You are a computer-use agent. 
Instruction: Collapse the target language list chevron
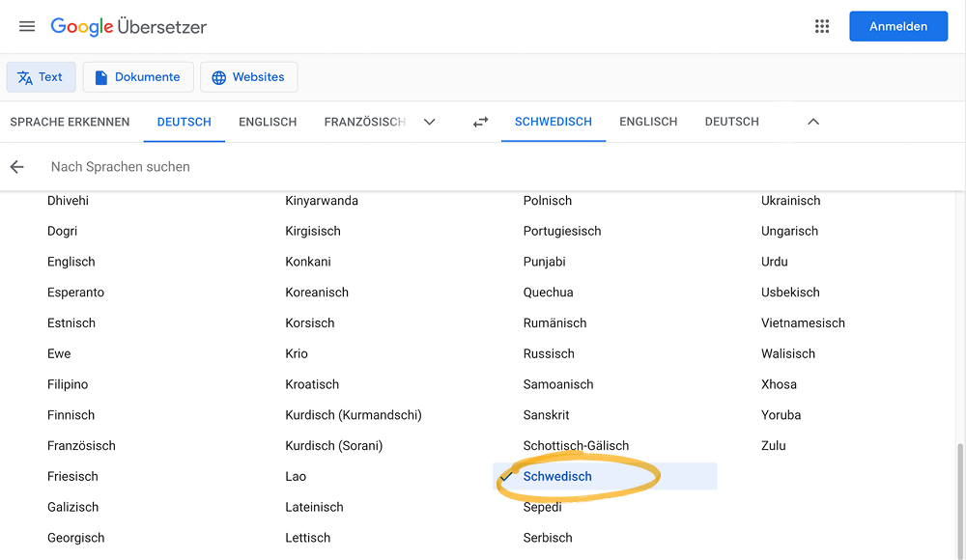tap(813, 122)
